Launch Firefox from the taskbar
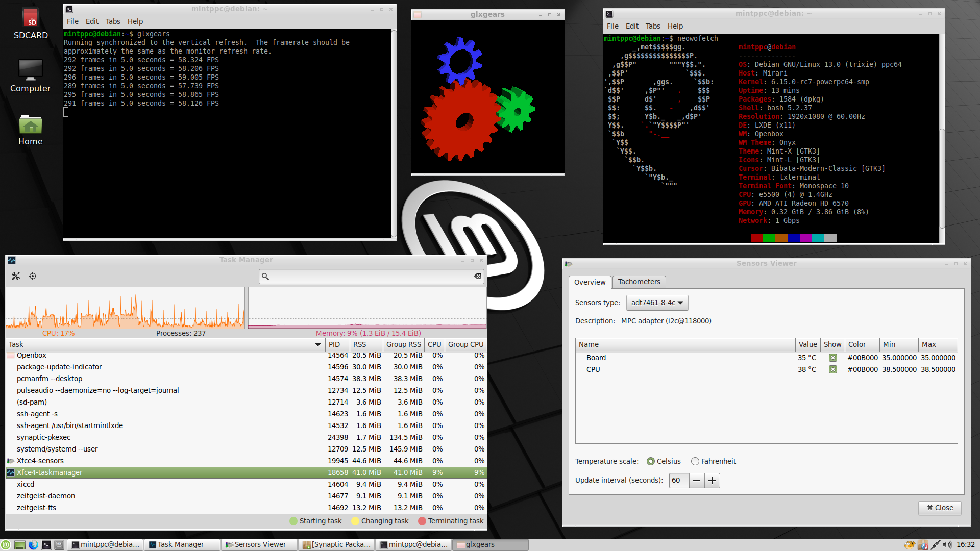Screen dimensions: 980x551 [x=33, y=545]
